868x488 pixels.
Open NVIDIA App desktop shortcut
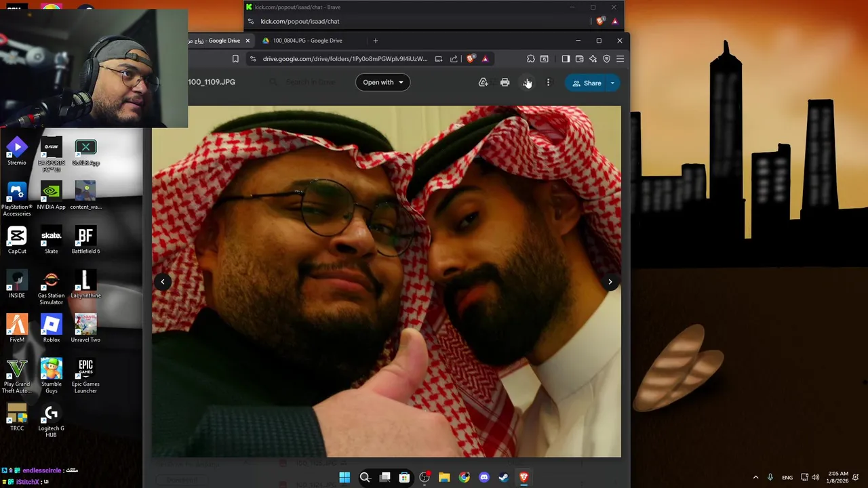pyautogui.click(x=51, y=197)
